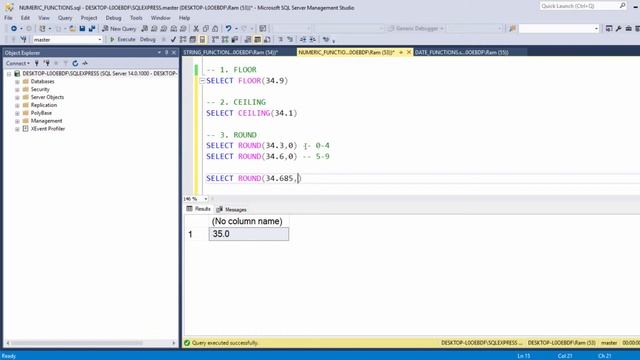The height and width of the screenshot is (360, 640).
Task: Expand the Security folder node
Action: click(x=17, y=89)
